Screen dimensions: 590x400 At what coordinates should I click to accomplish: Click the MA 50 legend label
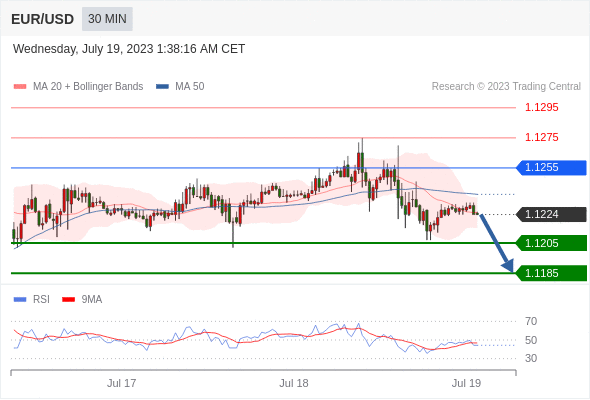point(190,87)
